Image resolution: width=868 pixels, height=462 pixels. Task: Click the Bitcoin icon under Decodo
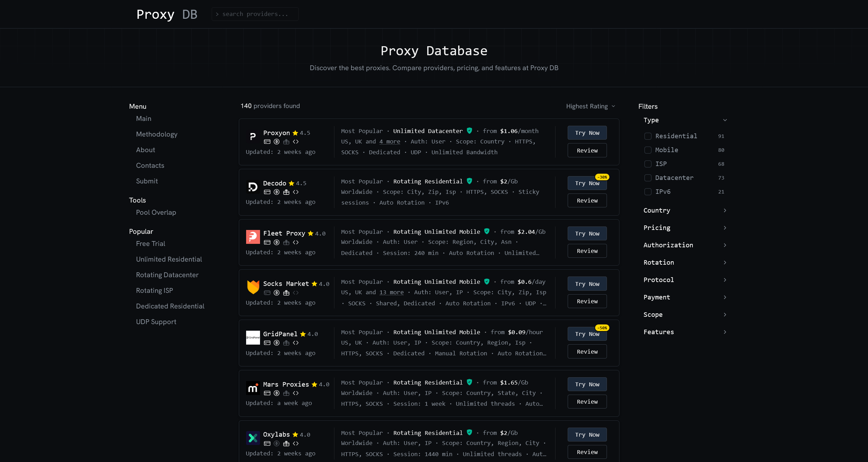coord(277,192)
